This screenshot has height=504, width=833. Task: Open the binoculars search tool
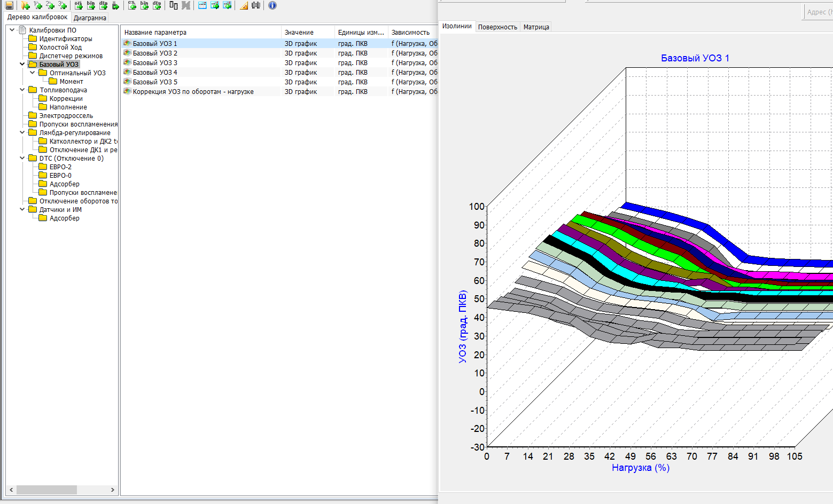coord(256,5)
